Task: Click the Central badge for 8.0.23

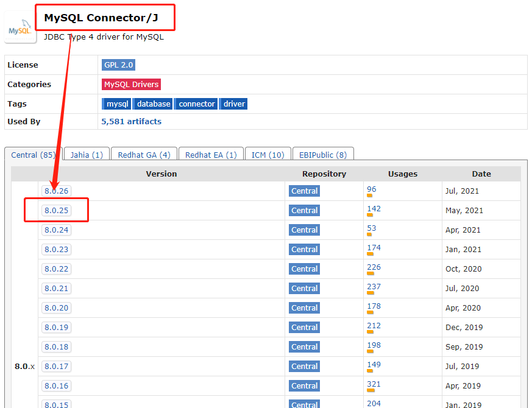Action: point(304,249)
